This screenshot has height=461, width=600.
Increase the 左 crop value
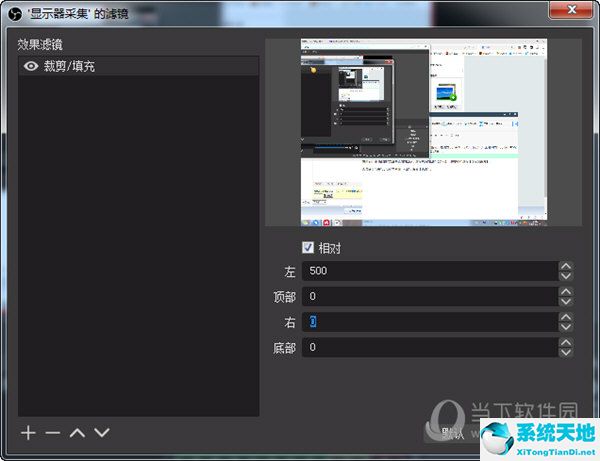[x=566, y=266]
